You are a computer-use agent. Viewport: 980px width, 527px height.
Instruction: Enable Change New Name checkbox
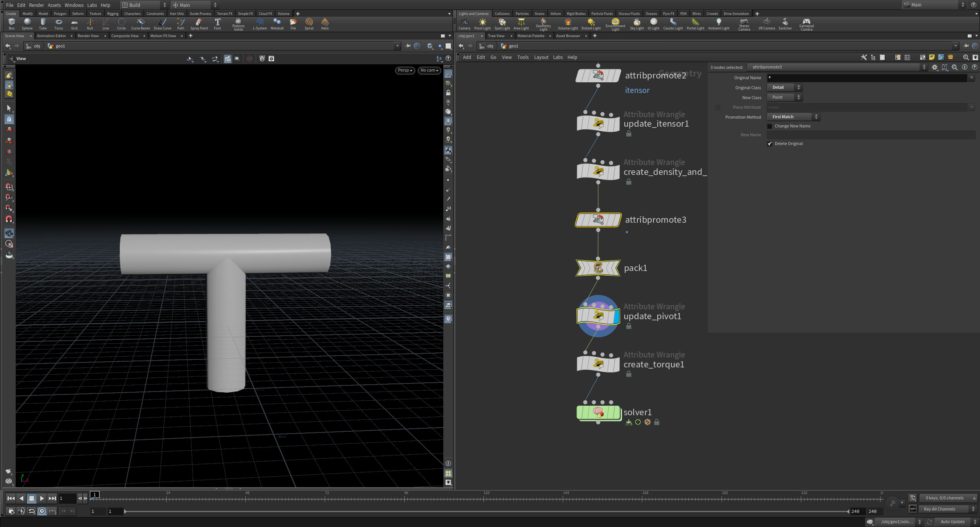(x=770, y=126)
